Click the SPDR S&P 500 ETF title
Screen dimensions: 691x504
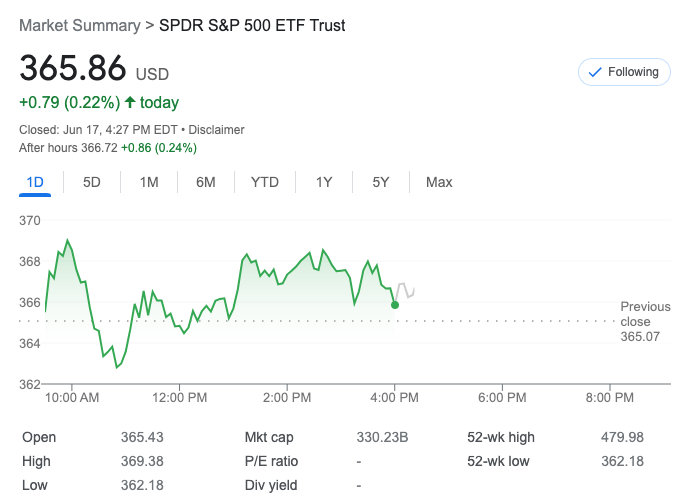click(x=252, y=26)
